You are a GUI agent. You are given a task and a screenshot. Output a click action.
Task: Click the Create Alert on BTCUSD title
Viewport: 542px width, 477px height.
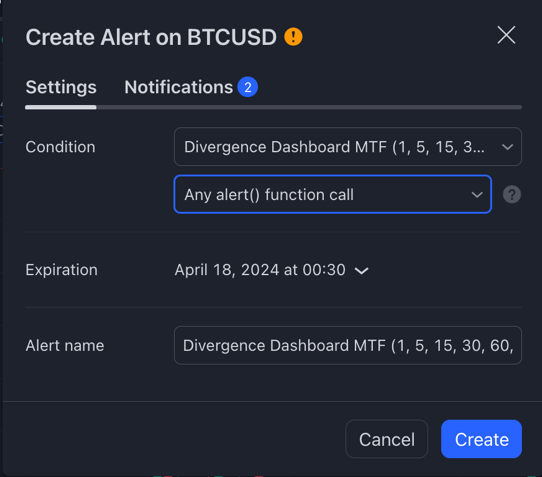click(151, 37)
